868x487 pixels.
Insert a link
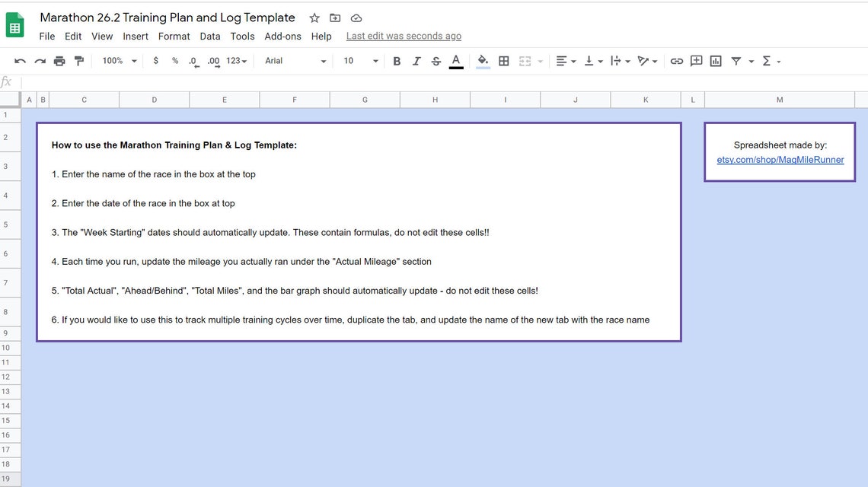click(x=677, y=61)
